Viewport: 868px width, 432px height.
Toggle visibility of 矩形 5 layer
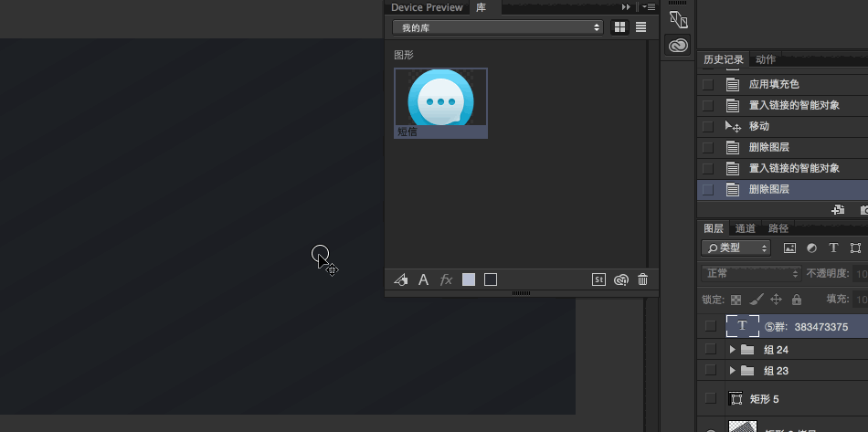[x=710, y=399]
